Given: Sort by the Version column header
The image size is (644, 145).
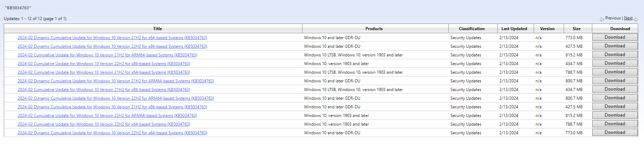Looking at the screenshot, I should point(547,29).
